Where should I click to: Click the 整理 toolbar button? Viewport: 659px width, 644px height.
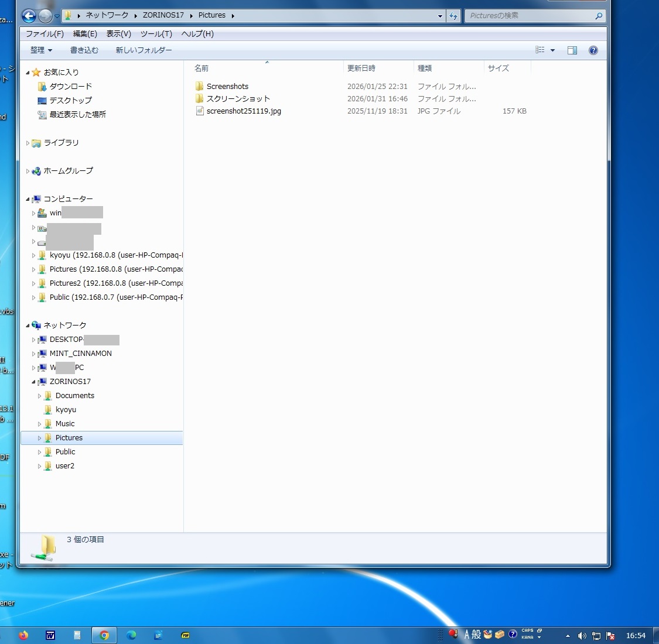coord(41,50)
